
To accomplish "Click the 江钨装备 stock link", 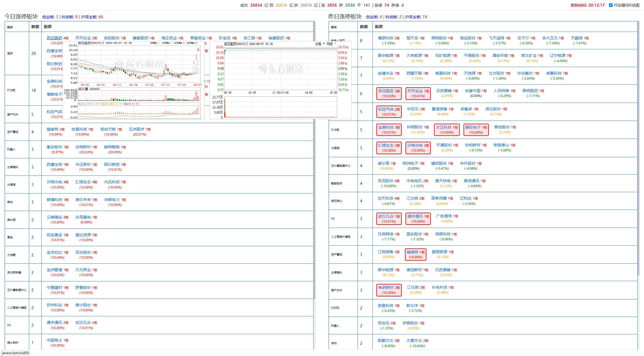I will [386, 252].
